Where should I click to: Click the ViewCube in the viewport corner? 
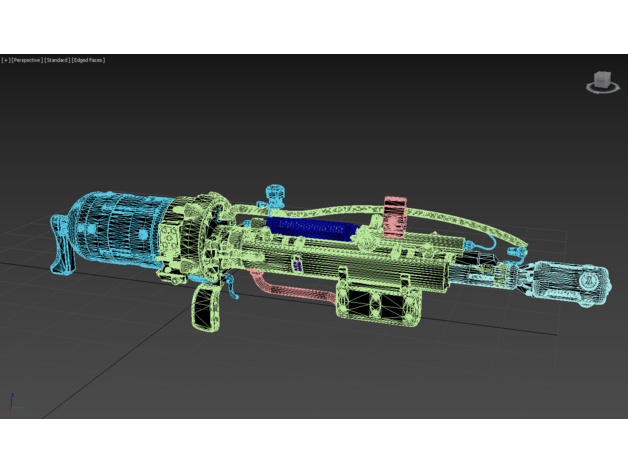pyautogui.click(x=602, y=79)
